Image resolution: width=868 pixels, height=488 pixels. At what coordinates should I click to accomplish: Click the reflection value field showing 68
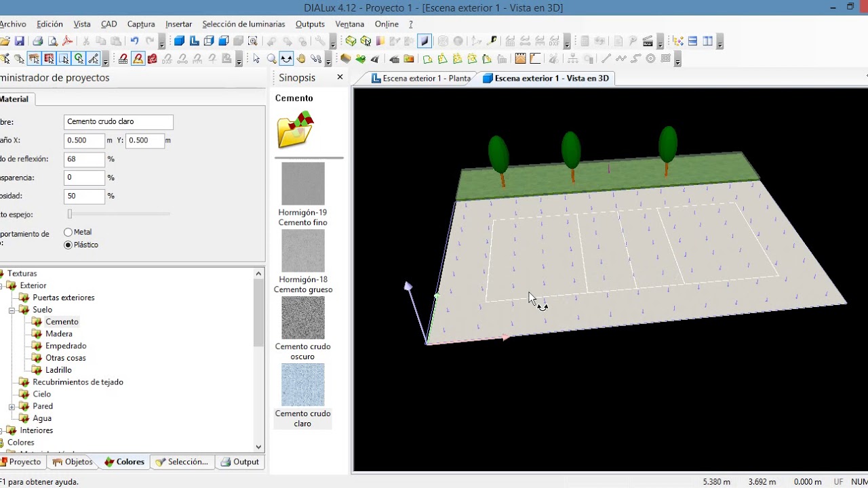85,159
